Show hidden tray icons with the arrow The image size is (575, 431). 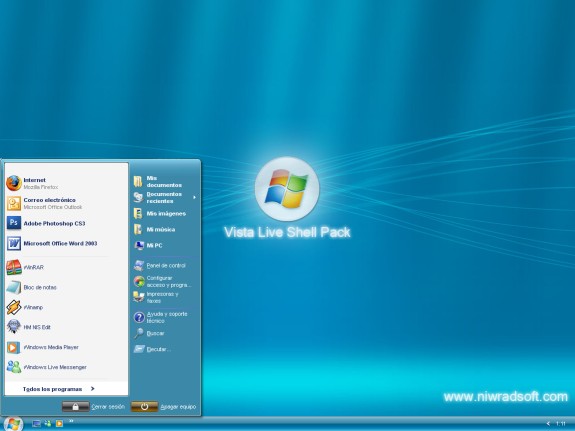coord(548,424)
